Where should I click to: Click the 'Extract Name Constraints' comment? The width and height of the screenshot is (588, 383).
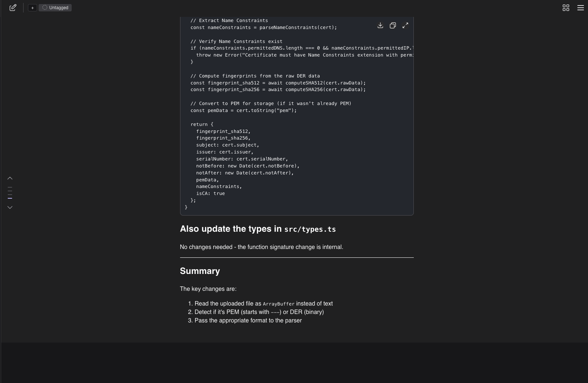pyautogui.click(x=229, y=21)
